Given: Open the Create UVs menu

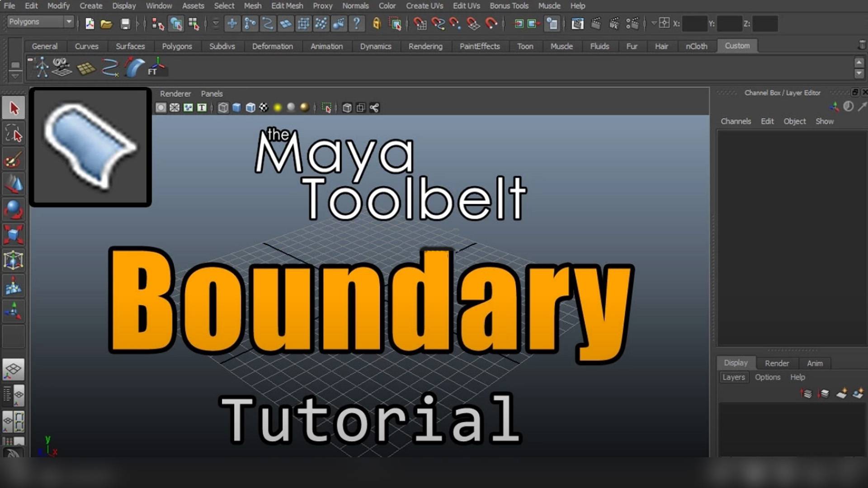Looking at the screenshot, I should [424, 6].
